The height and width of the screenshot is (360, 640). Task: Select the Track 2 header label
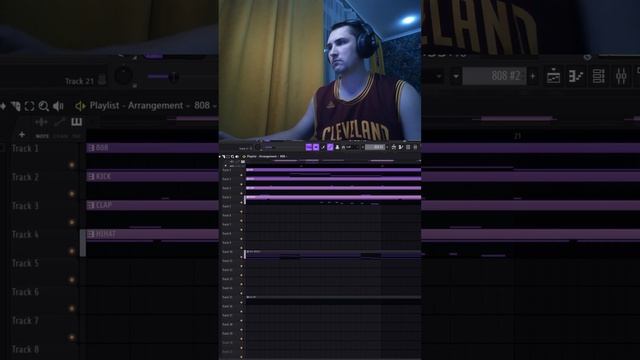click(25, 177)
